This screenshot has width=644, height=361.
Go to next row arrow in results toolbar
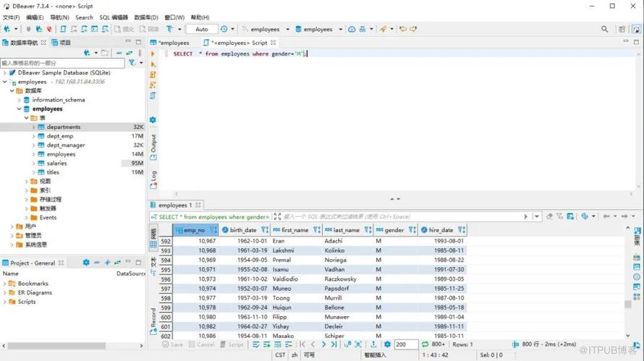(x=323, y=344)
